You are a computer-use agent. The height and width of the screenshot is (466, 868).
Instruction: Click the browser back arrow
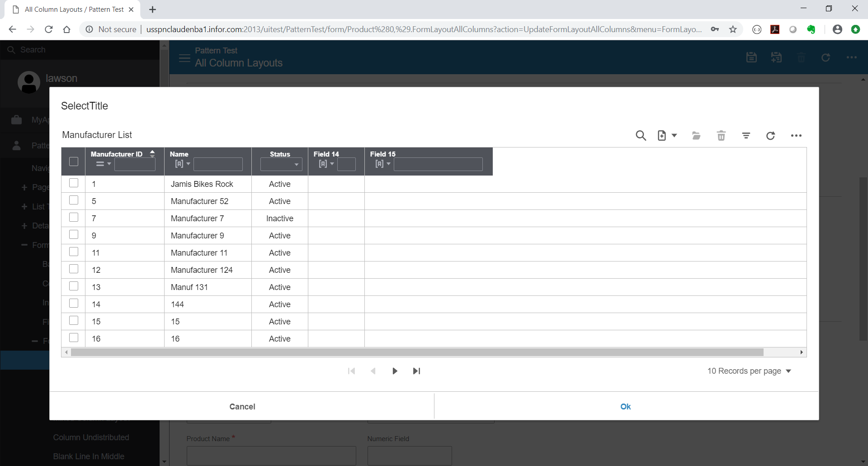(x=13, y=29)
